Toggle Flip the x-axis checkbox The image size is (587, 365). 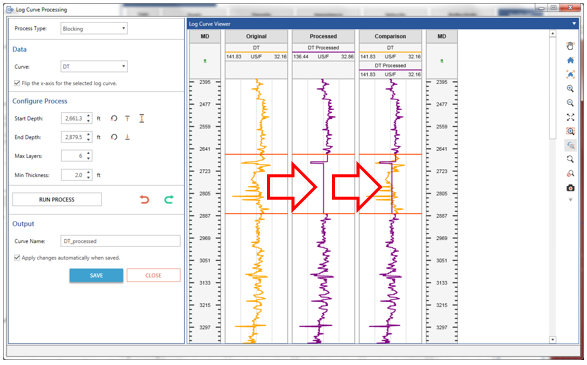point(17,83)
